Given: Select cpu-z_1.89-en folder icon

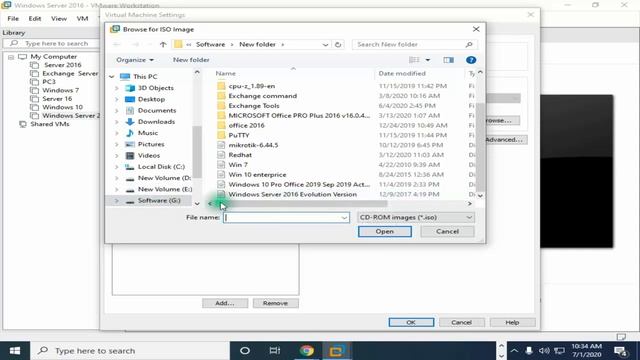Looking at the screenshot, I should 221,86.
